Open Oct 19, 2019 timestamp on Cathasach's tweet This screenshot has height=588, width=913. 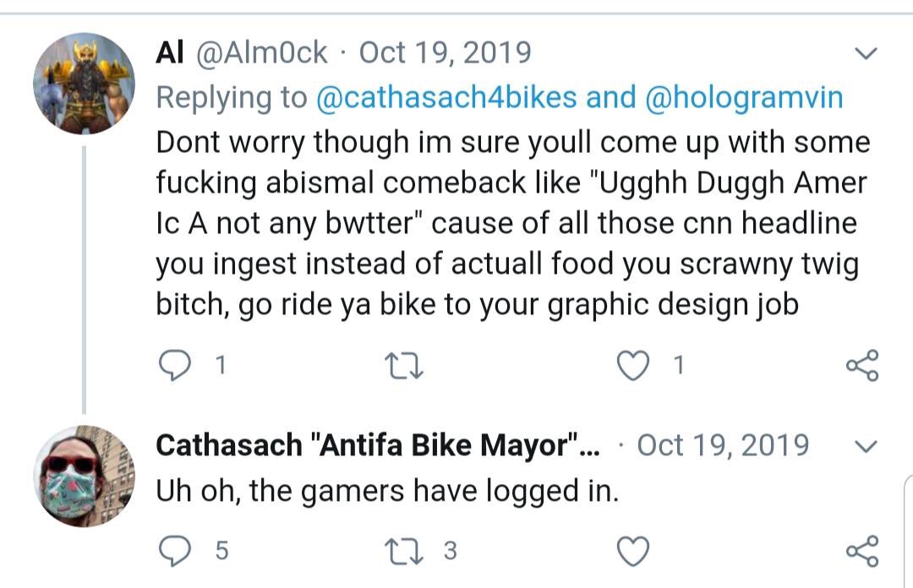[x=723, y=446]
